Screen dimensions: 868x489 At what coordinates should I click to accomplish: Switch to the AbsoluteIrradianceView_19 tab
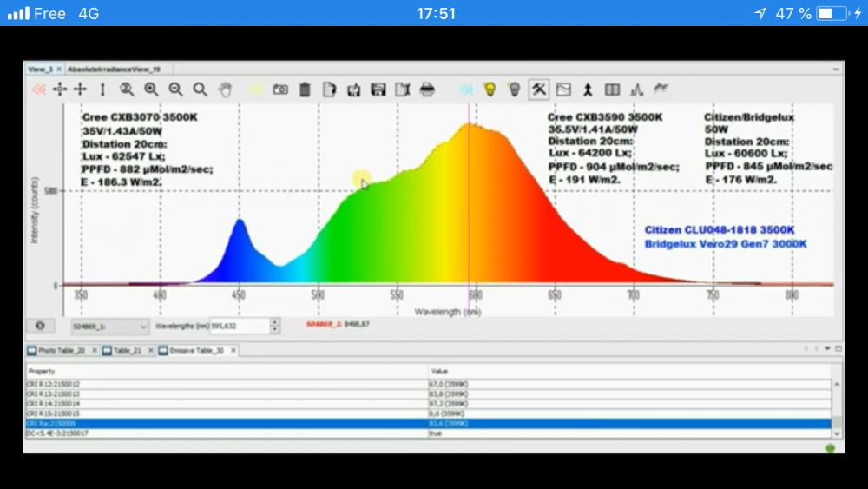pos(114,69)
